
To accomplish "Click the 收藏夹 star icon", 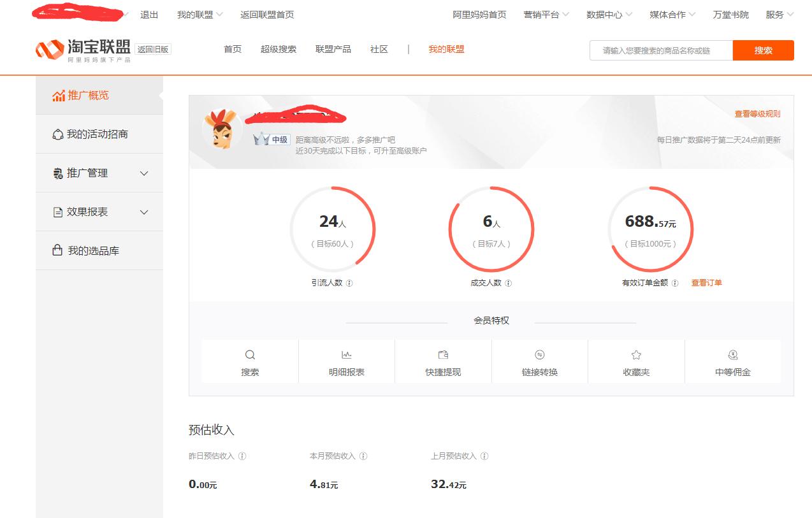I will tap(635, 354).
